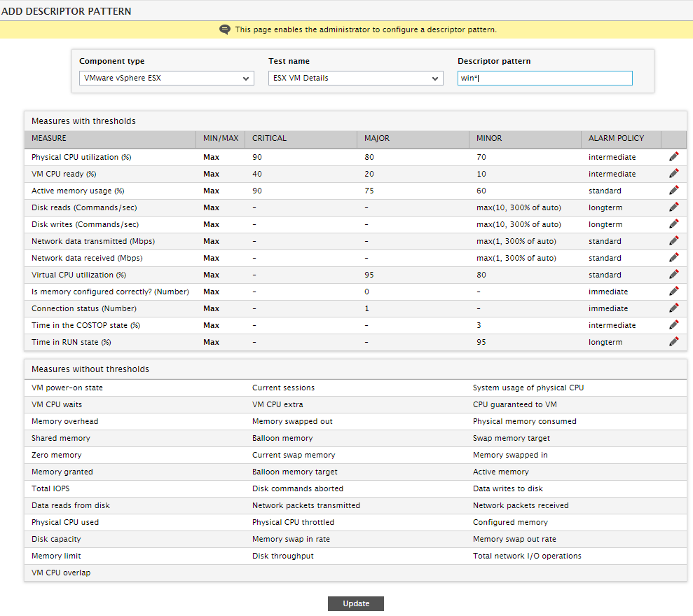
Task: Click the MIN/MAX column header
Action: [x=221, y=138]
